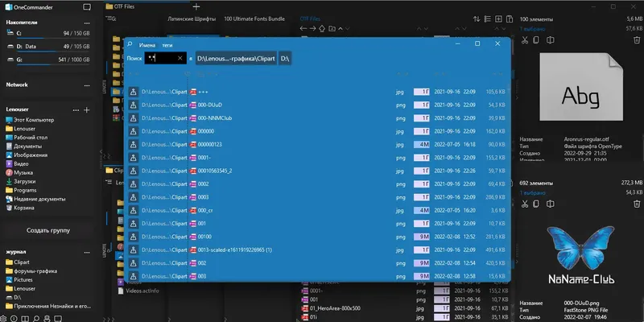
Task: Select the 000-NNMClub search result
Action: pyautogui.click(x=316, y=118)
